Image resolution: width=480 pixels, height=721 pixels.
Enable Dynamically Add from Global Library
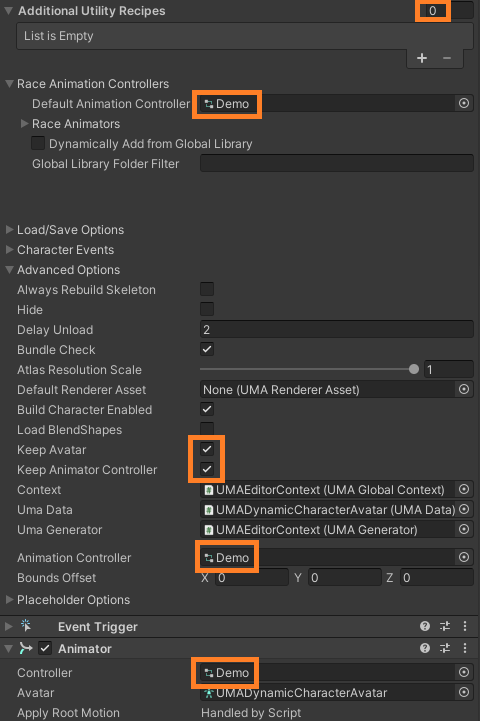pos(38,143)
